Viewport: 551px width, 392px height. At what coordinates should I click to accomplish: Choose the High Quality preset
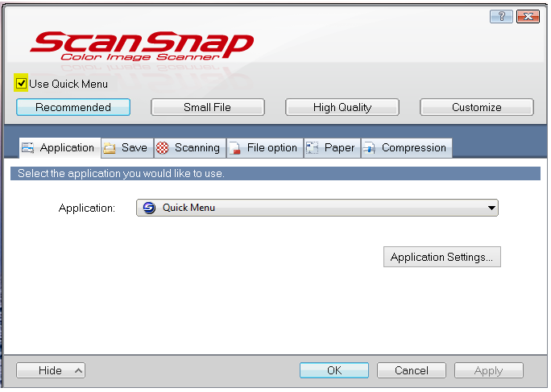[x=342, y=107]
